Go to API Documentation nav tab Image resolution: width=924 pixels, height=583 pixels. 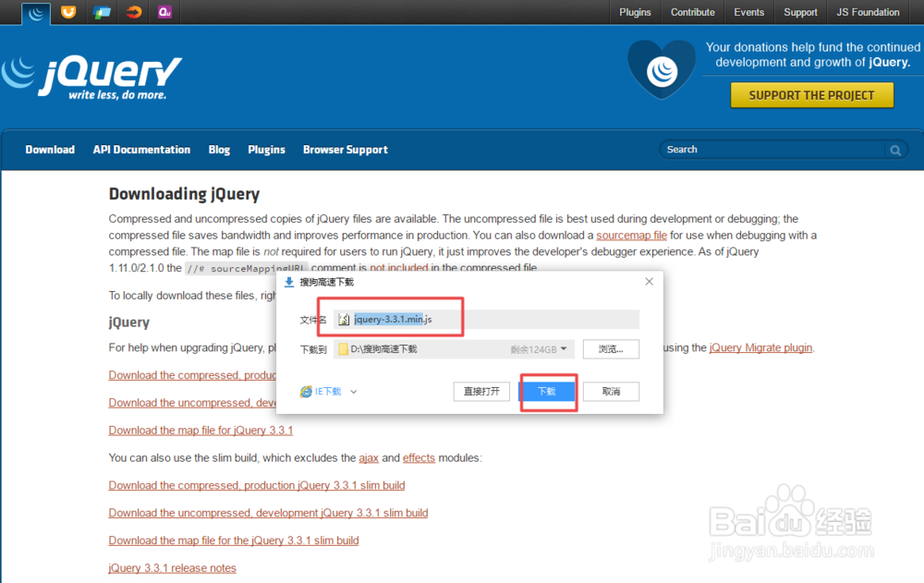click(x=141, y=150)
